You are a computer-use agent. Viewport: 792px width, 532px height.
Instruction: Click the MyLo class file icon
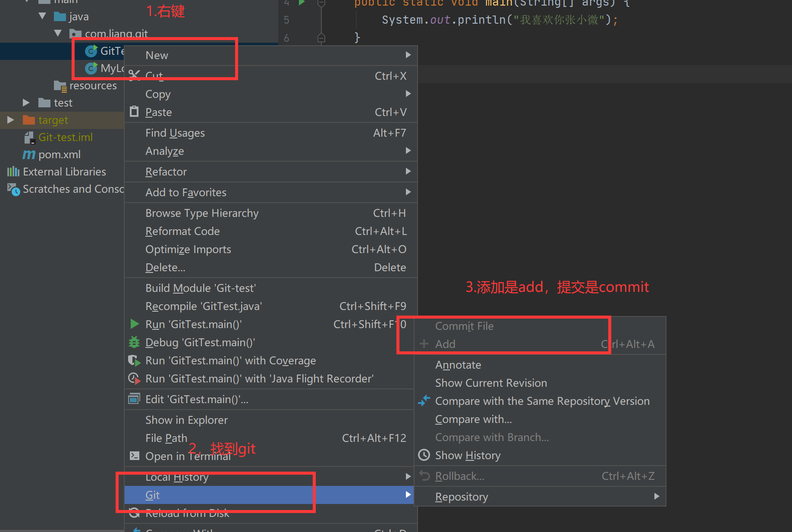click(x=91, y=68)
